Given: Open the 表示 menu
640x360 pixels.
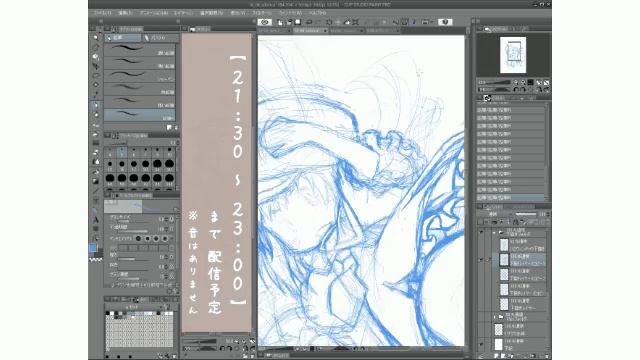Looking at the screenshot, I should (x=237, y=13).
